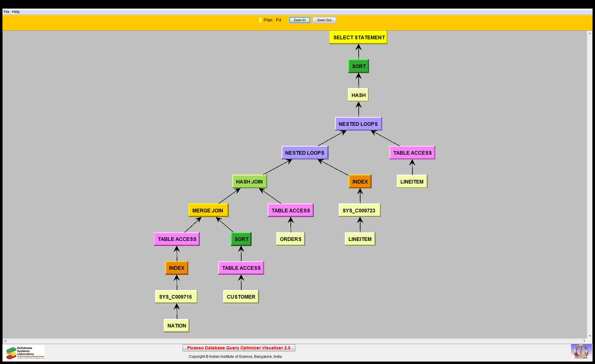The height and width of the screenshot is (364, 595).
Task: Click the Database Systems Laboratory logo
Action: [25, 353]
